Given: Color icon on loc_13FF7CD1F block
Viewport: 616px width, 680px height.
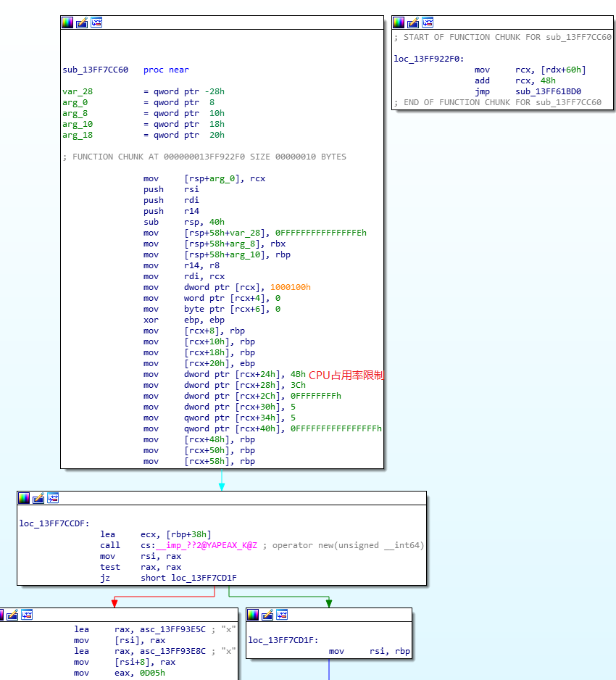Looking at the screenshot, I should (x=253, y=615).
